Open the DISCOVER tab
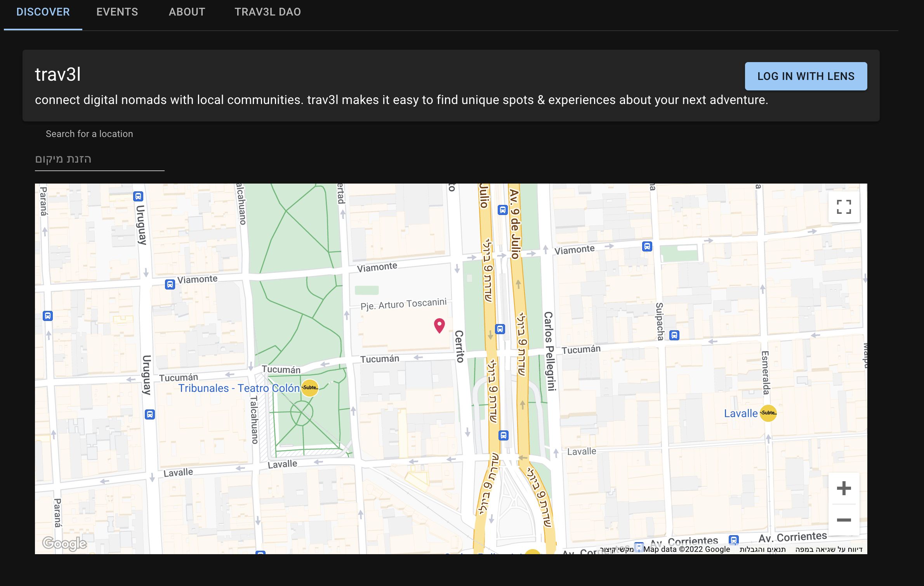The width and height of the screenshot is (924, 586). tap(43, 12)
